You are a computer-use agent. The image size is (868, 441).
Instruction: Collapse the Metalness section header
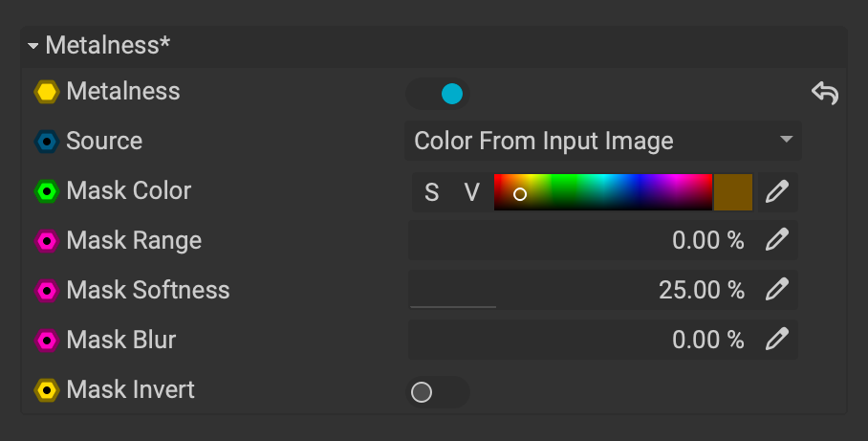point(33,46)
